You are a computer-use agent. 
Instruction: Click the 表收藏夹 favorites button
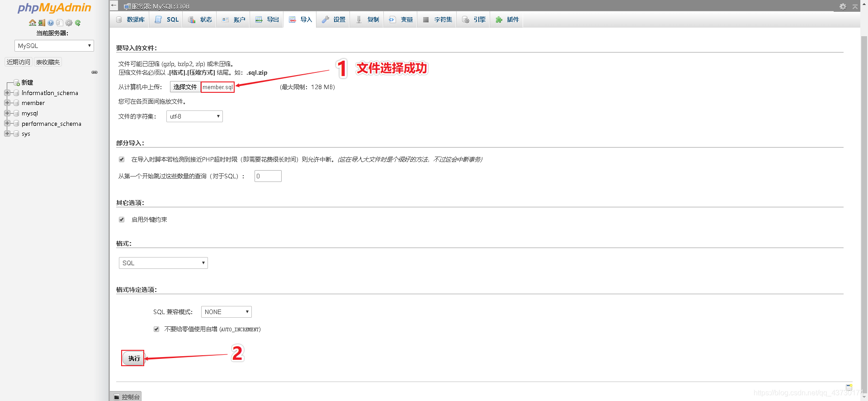click(48, 62)
